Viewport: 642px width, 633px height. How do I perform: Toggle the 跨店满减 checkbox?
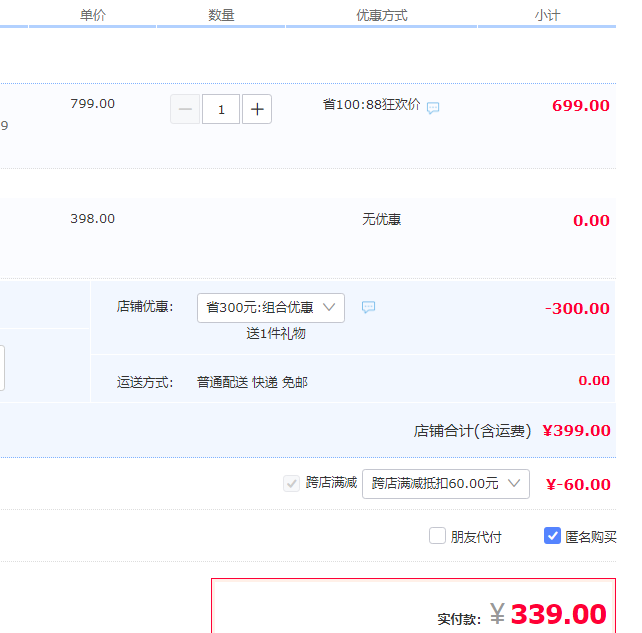click(292, 483)
